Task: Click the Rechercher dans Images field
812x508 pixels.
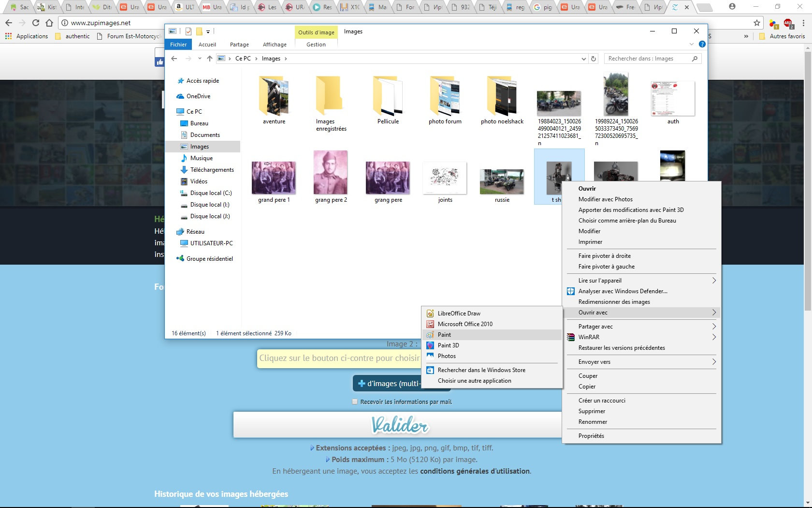Action: point(652,59)
